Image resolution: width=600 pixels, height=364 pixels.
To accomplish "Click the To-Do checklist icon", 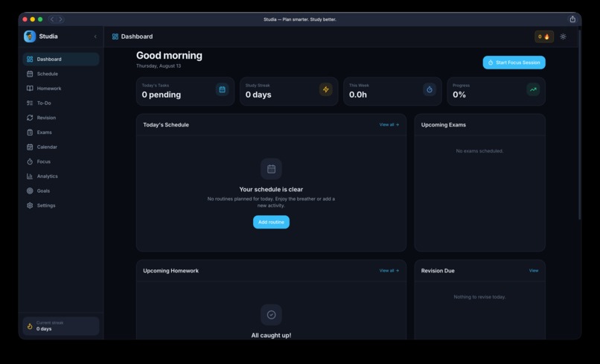I will pos(30,103).
